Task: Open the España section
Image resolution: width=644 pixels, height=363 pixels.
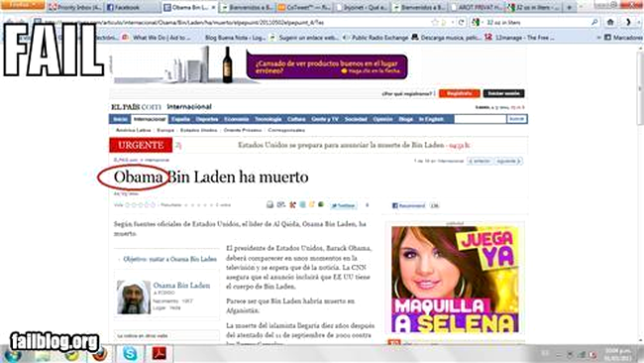Action: 180,119
